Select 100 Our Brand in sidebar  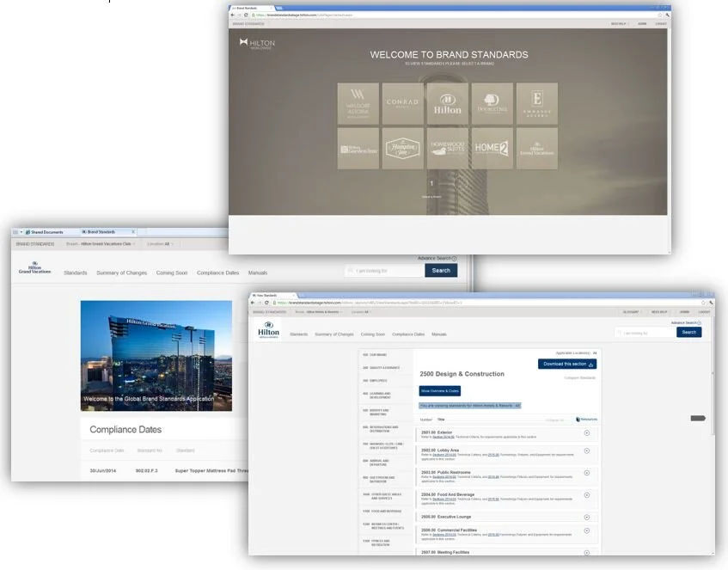click(375, 355)
